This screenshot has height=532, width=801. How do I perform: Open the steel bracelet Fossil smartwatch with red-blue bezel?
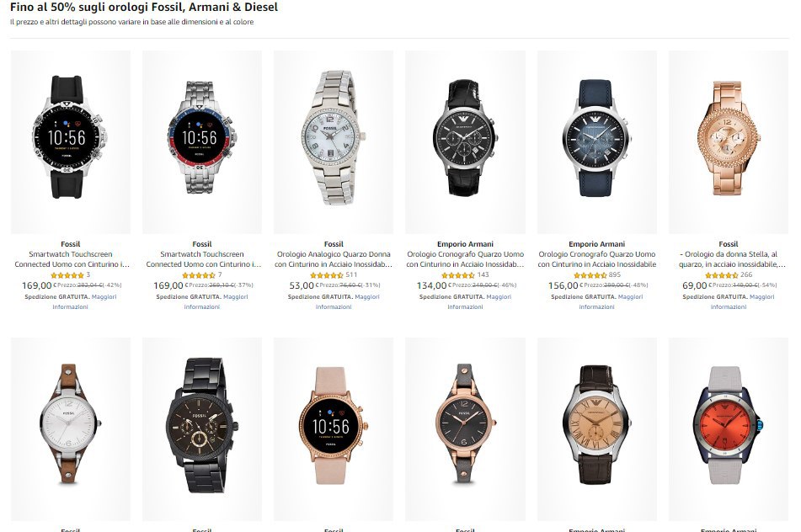click(202, 142)
